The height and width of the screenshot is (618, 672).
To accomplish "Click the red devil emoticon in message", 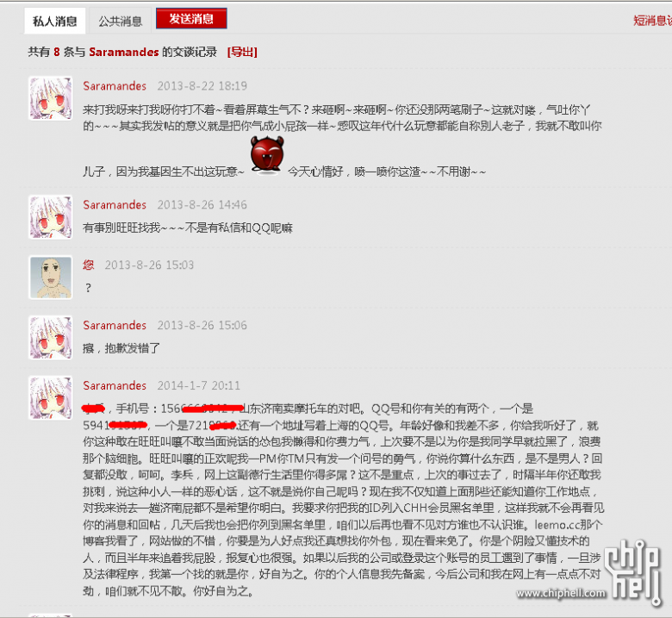I will click(x=267, y=156).
